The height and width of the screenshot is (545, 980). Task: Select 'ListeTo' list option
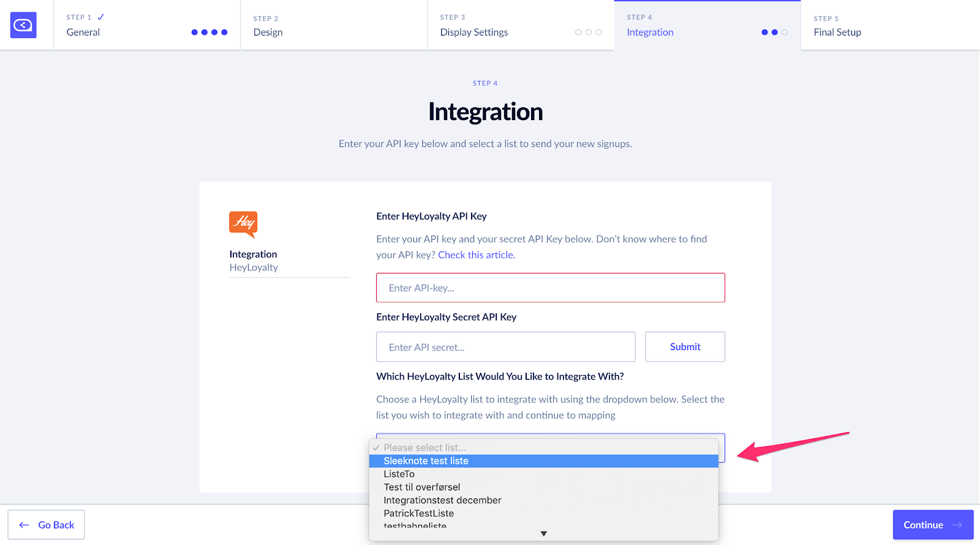[544, 474]
